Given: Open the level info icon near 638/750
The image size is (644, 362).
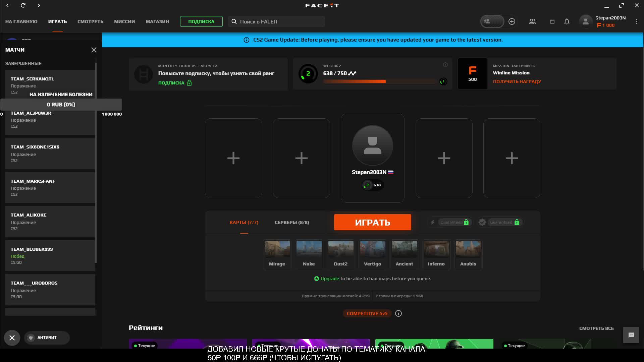Looking at the screenshot, I should (x=445, y=65).
